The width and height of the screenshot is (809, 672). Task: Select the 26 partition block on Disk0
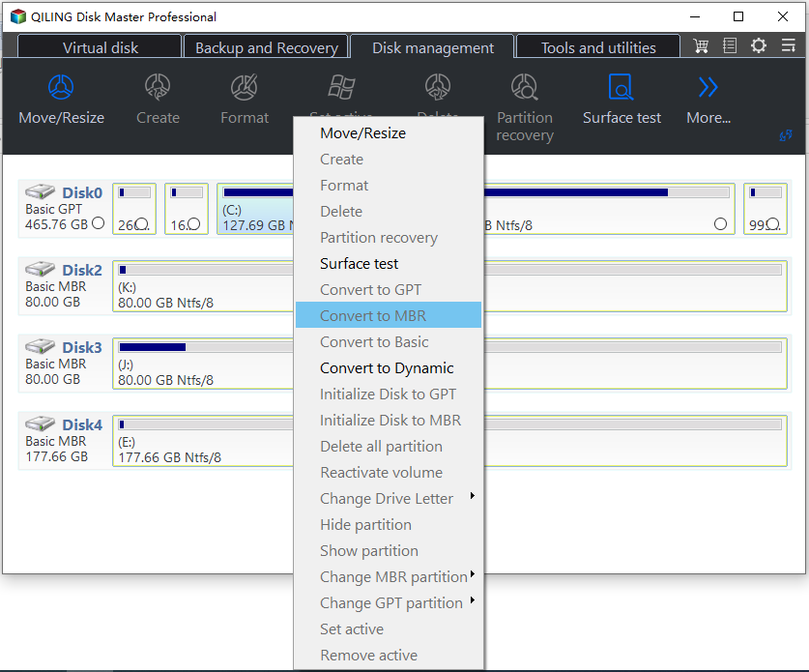pyautogui.click(x=134, y=209)
